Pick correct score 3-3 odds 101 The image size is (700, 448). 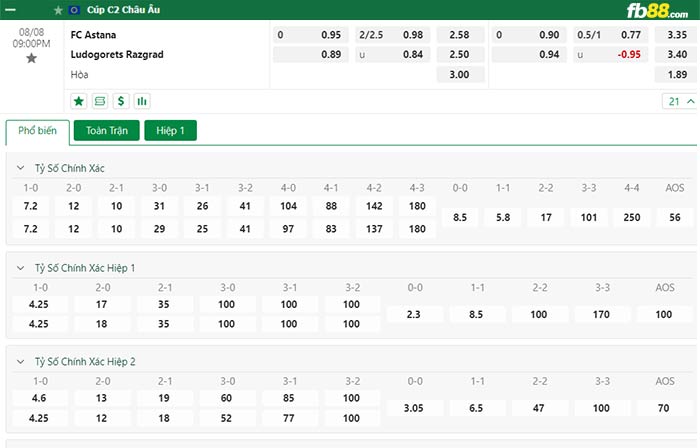click(589, 217)
